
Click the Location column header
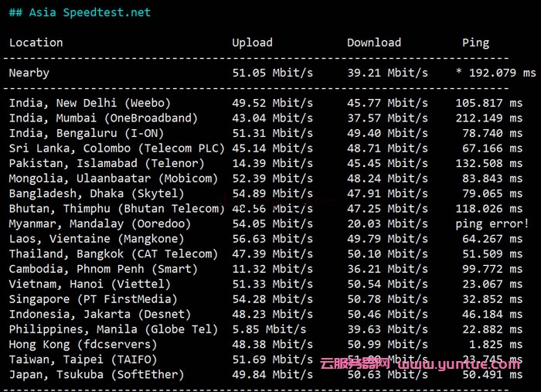pos(36,43)
